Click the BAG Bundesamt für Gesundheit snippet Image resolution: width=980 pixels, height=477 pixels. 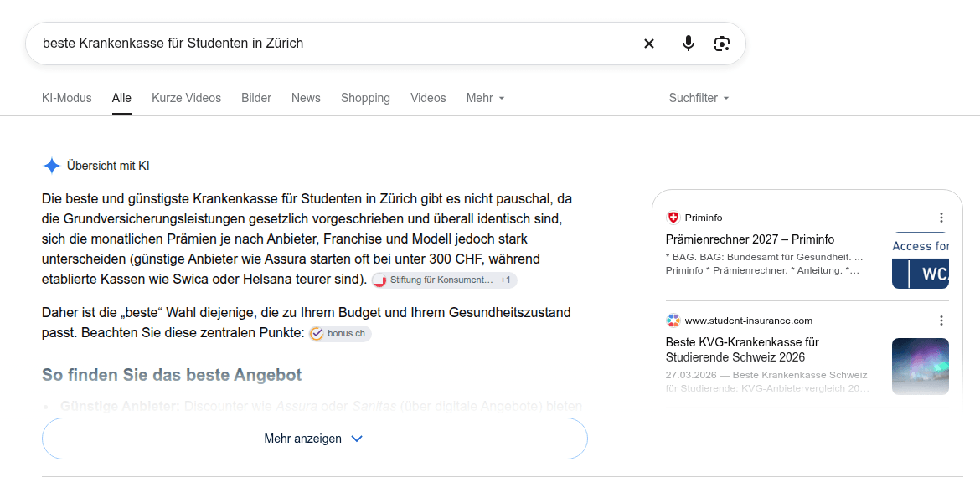[765, 264]
